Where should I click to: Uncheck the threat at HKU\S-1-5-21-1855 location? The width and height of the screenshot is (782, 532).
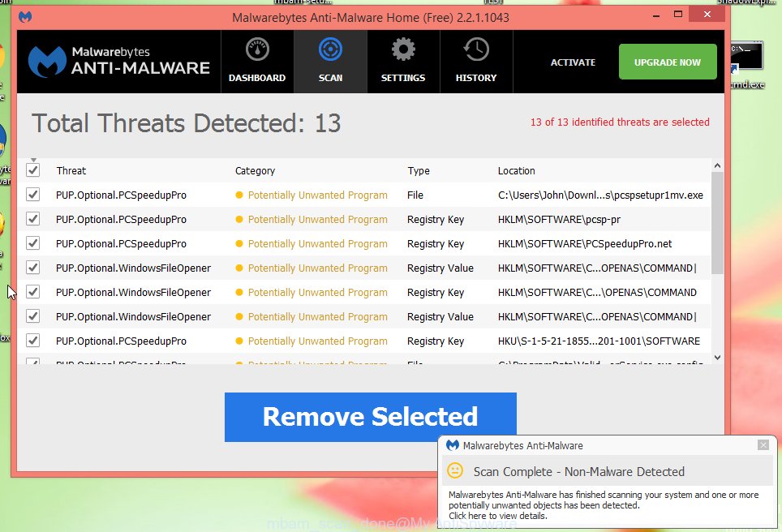pos(33,341)
